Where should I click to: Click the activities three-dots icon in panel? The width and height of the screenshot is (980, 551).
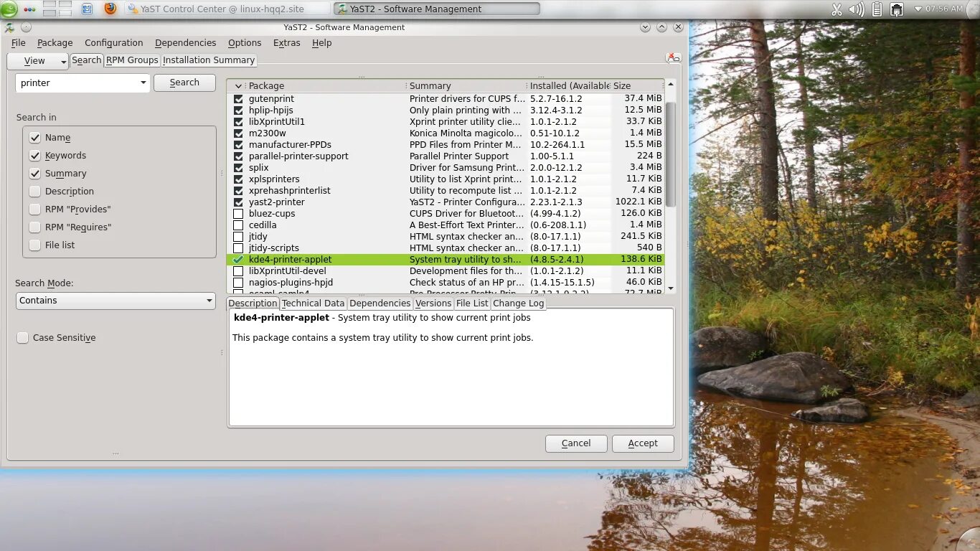(x=29, y=9)
